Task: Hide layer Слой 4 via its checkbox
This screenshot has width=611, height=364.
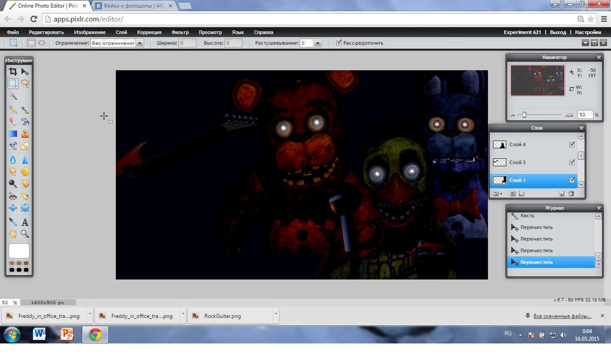Action: tap(572, 145)
